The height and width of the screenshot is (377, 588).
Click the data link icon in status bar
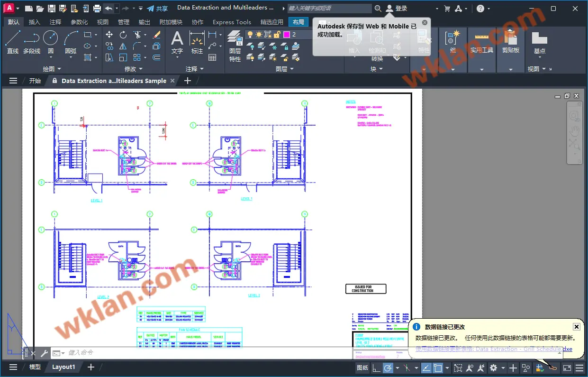553,368
